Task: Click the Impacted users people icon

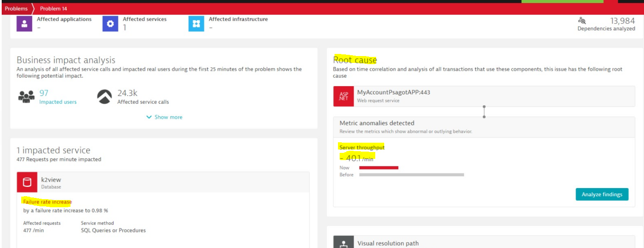Action: [x=26, y=97]
